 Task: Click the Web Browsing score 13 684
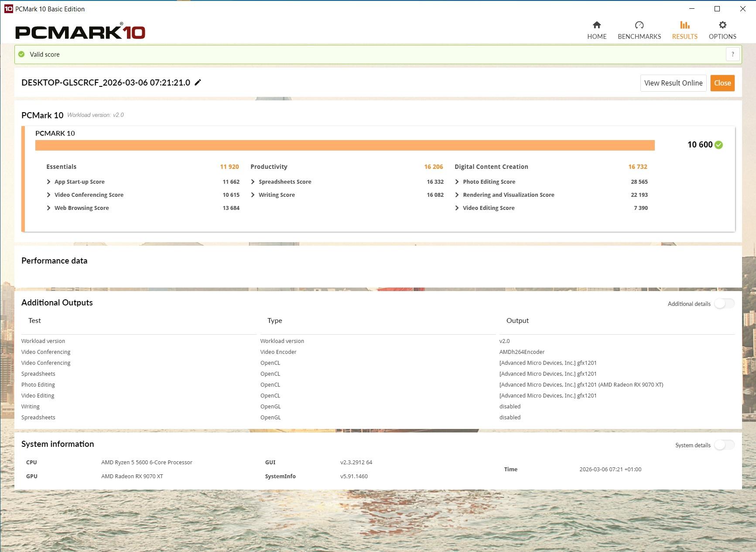tap(231, 208)
